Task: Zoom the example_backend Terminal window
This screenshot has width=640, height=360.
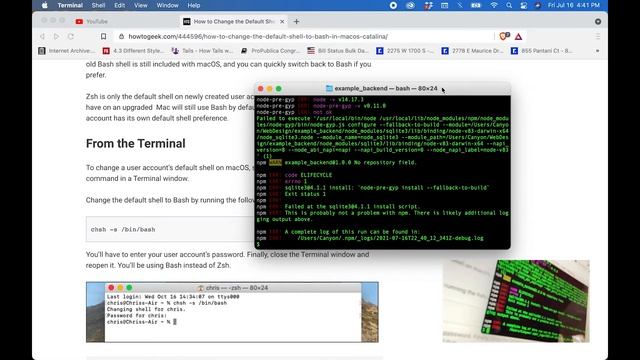Action: pos(279,89)
